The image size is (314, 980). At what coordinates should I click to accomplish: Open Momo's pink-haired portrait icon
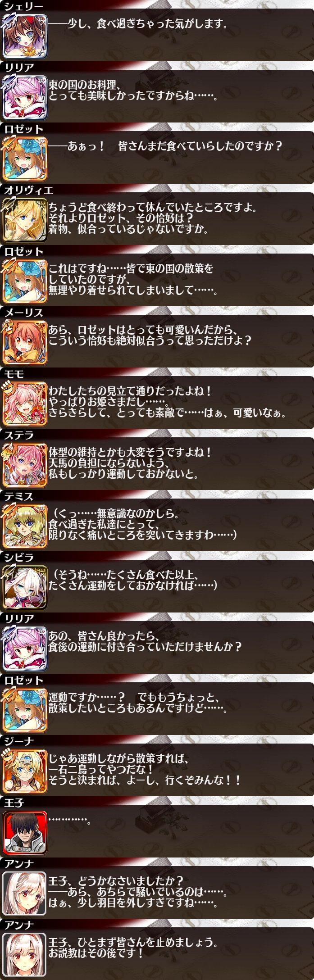(25, 404)
